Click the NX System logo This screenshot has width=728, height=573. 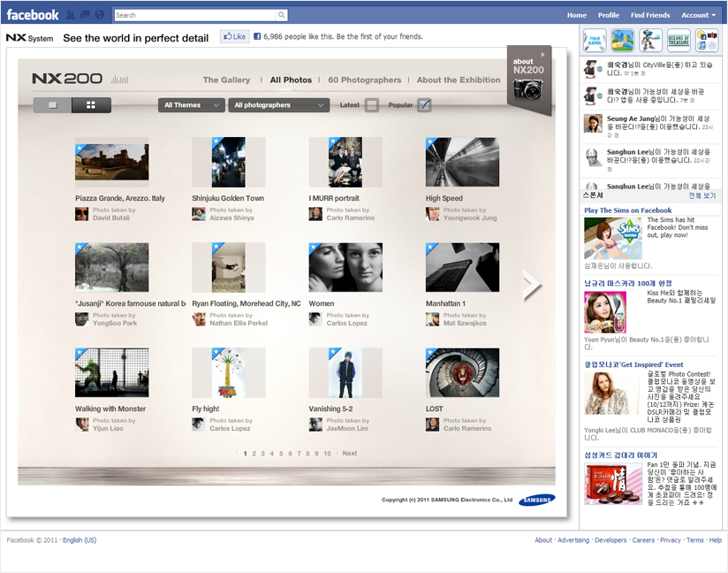pos(30,38)
